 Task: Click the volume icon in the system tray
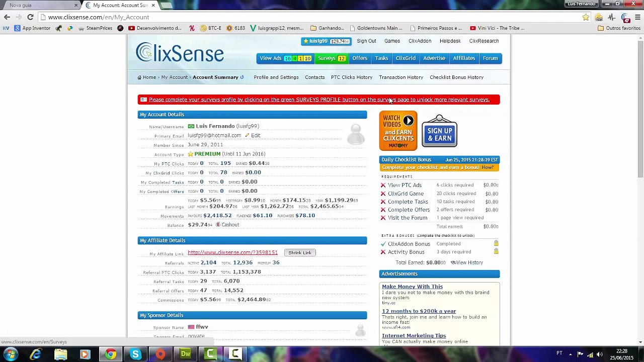click(600, 354)
